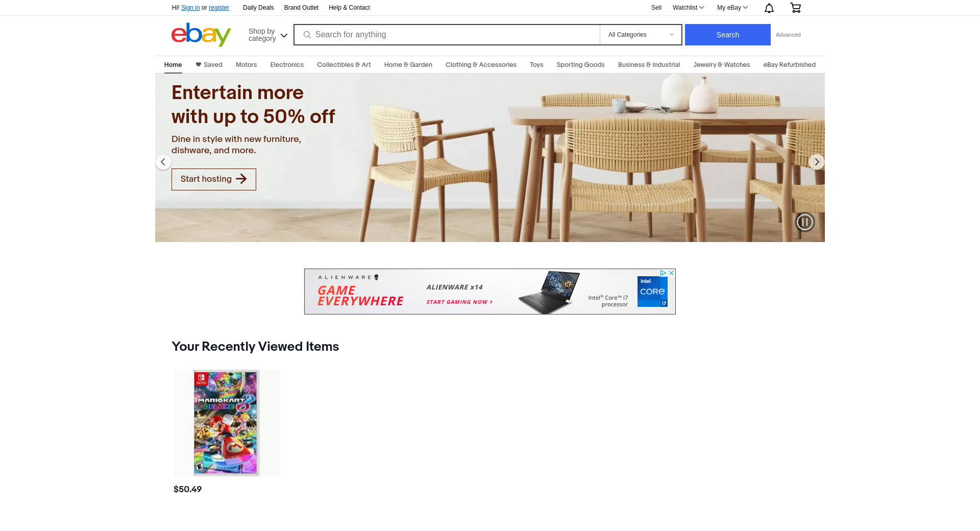Open the notifications bell icon
Image resolution: width=980 pixels, height=531 pixels.
click(769, 8)
